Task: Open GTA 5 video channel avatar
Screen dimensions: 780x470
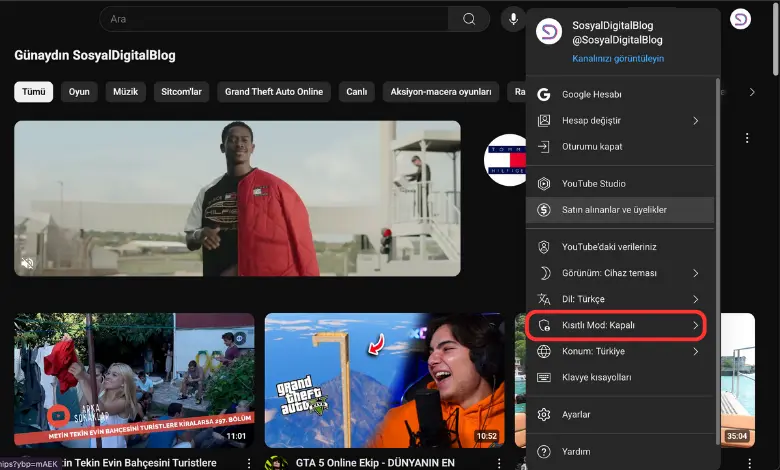Action: tap(276, 463)
